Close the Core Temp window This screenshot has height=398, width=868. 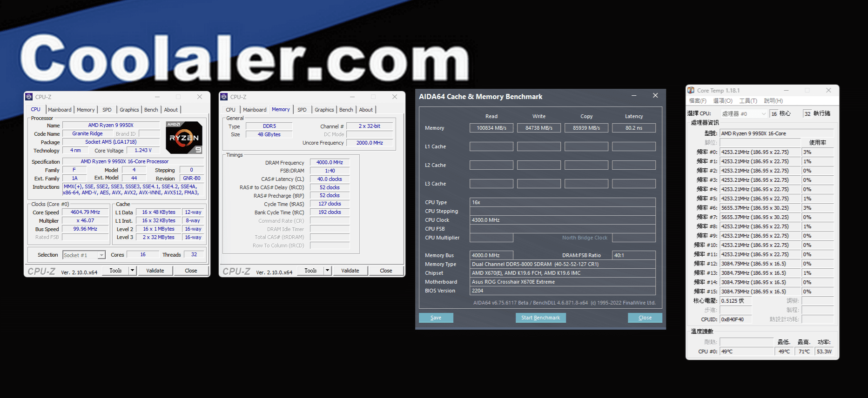[828, 90]
